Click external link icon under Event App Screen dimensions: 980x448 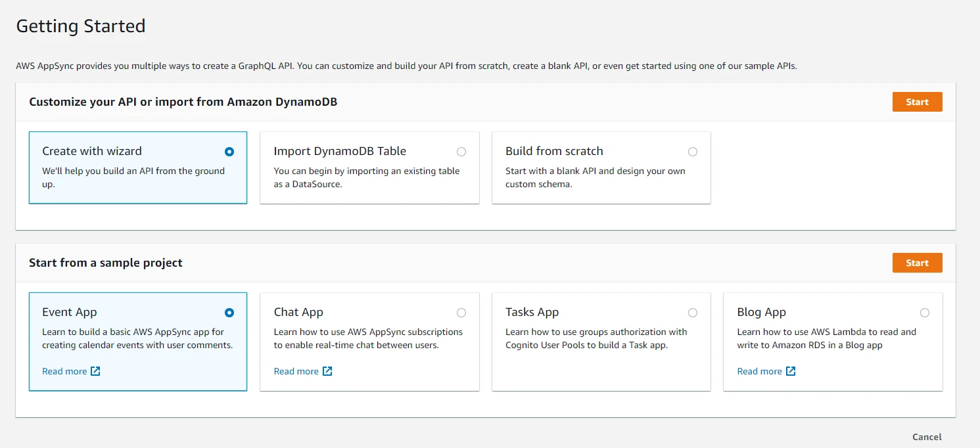tap(95, 371)
